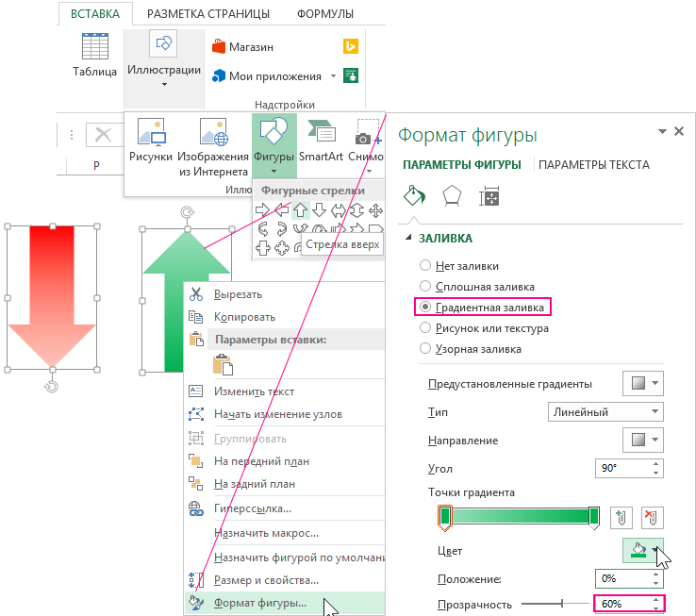The image size is (696, 616).
Task: Select the Сплошная заливка radio button
Action: (x=425, y=286)
